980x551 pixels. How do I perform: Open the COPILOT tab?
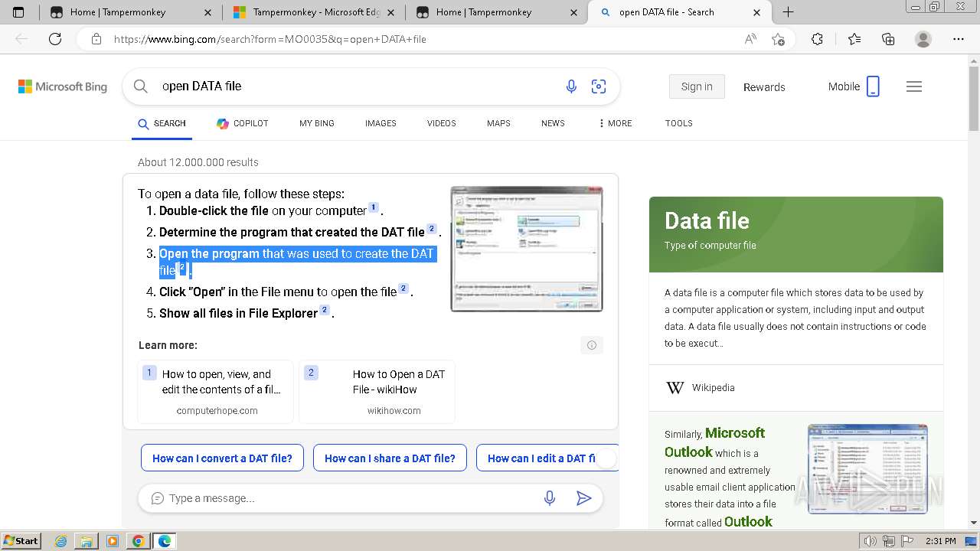[x=242, y=123]
